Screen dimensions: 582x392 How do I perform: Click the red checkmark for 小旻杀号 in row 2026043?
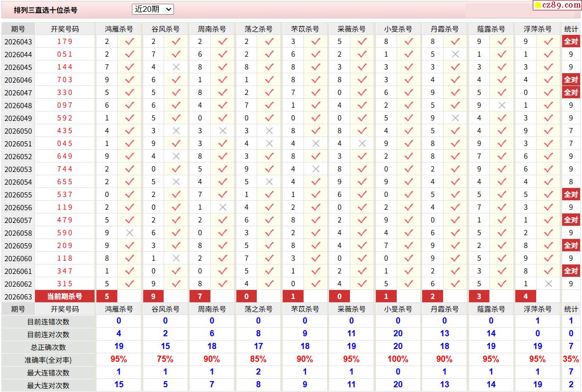coord(408,42)
